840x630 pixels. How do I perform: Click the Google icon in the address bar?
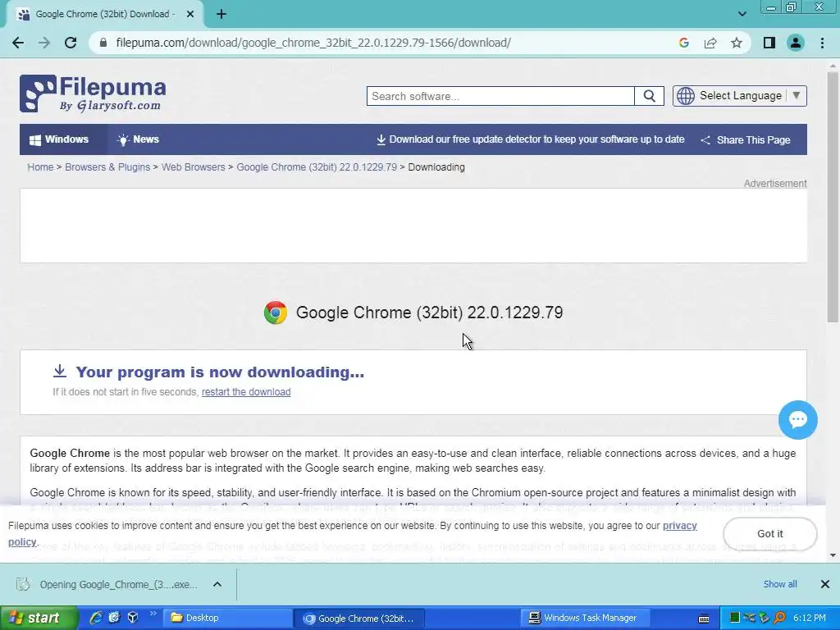pyautogui.click(x=683, y=43)
